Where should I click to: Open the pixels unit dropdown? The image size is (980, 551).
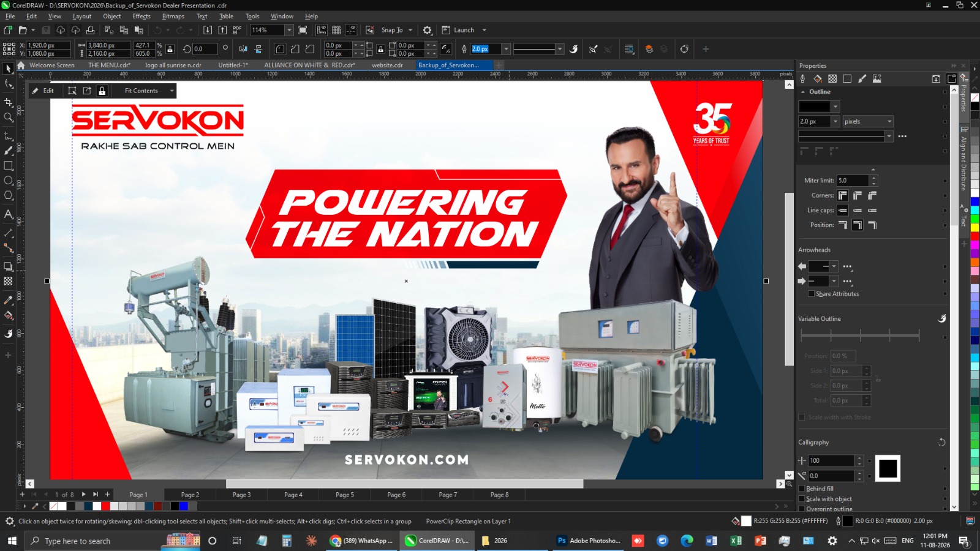click(868, 121)
